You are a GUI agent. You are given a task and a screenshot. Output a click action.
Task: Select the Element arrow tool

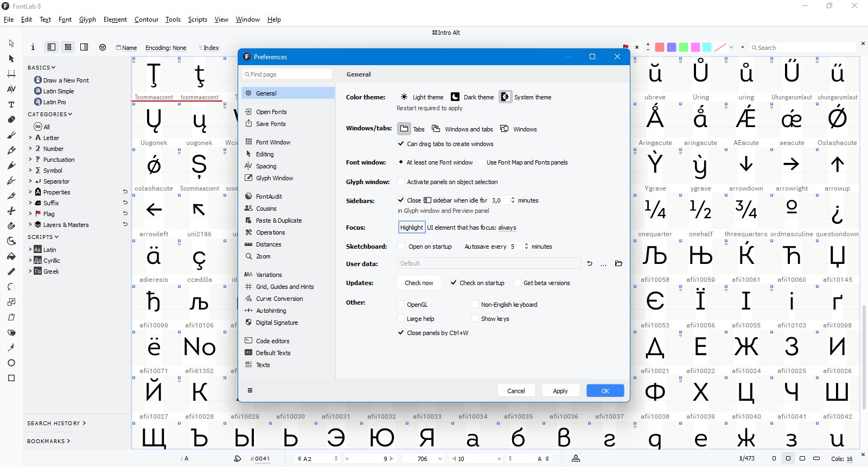click(x=11, y=58)
